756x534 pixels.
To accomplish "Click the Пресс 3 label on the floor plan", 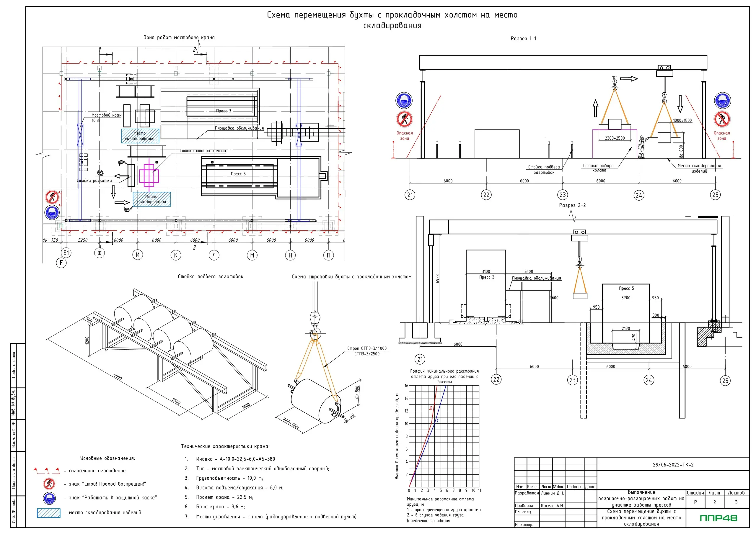I will 224,111.
